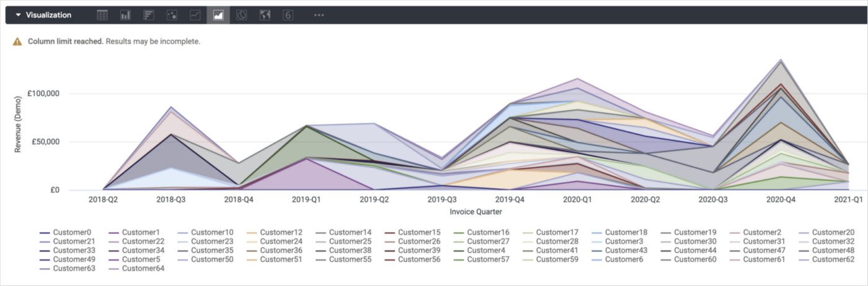Click the Customer62 legend label
This screenshot has height=286, width=868.
coord(833,259)
